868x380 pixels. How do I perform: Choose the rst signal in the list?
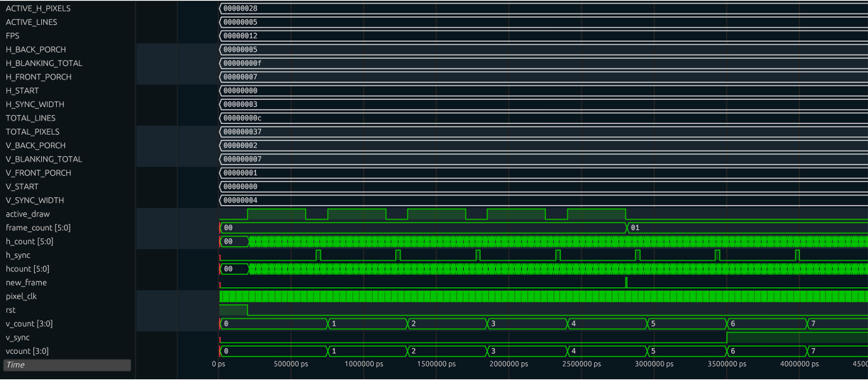coord(11,310)
